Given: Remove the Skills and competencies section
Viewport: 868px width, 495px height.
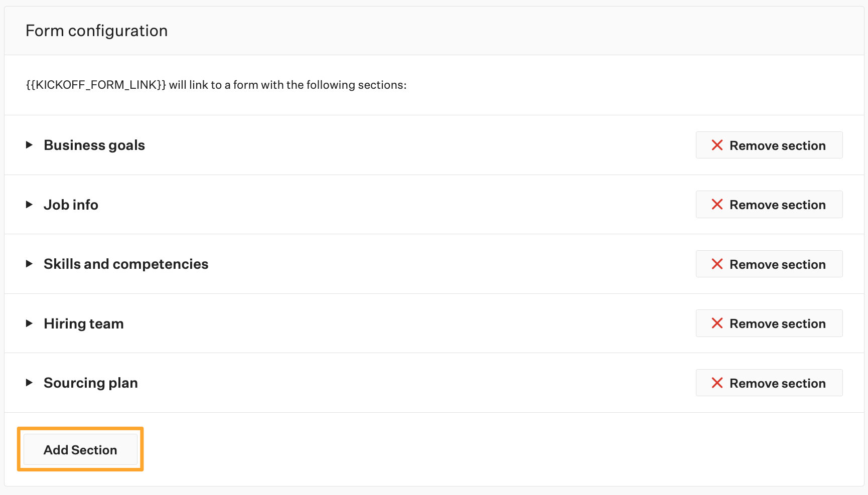Looking at the screenshot, I should (769, 264).
